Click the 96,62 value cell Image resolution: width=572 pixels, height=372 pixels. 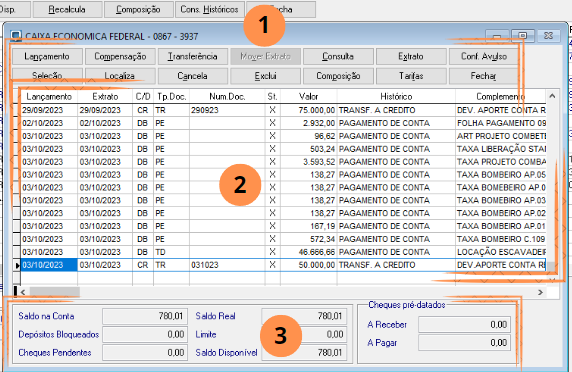[x=309, y=136]
